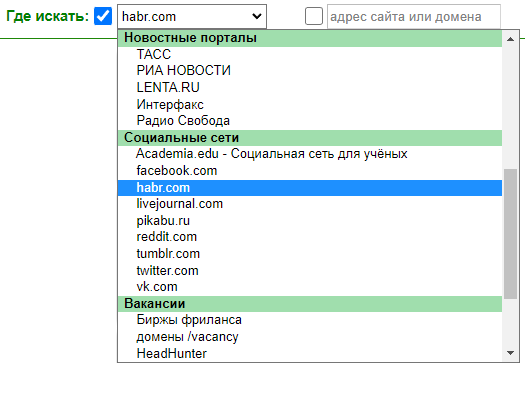Click highlighted habr.com option
This screenshot has height=413, width=525.
(x=310, y=188)
